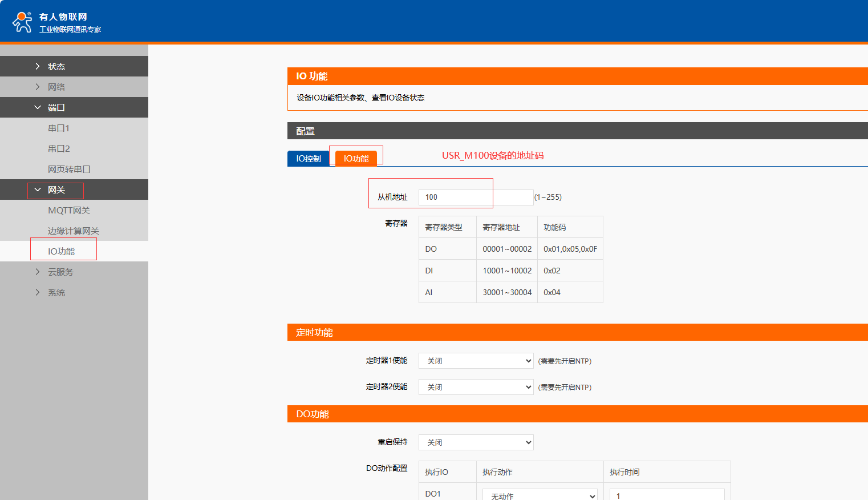Image resolution: width=868 pixels, height=500 pixels.
Task: Open the 重启保持 dropdown
Action: tap(476, 442)
